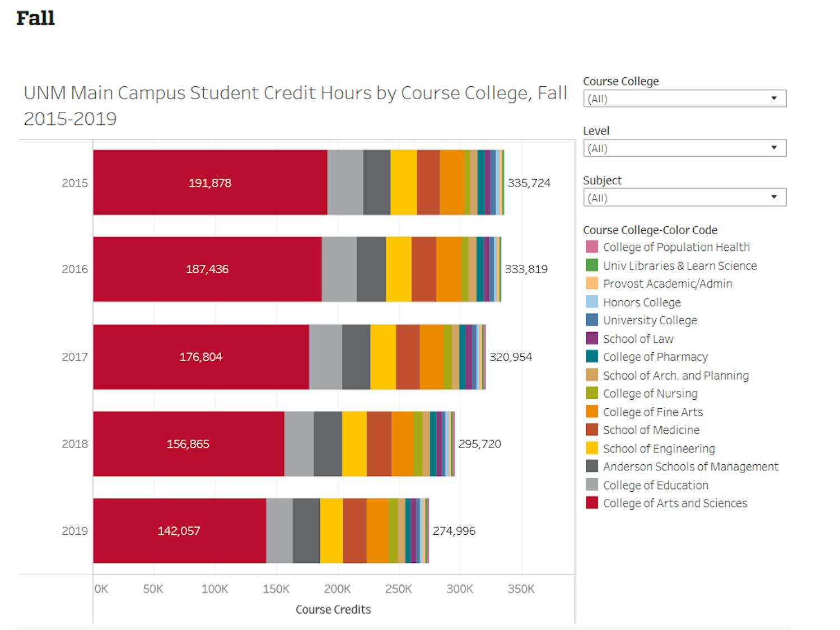This screenshot has height=630, width=840.
Task: Open the Level filter dropdown
Action: [774, 147]
